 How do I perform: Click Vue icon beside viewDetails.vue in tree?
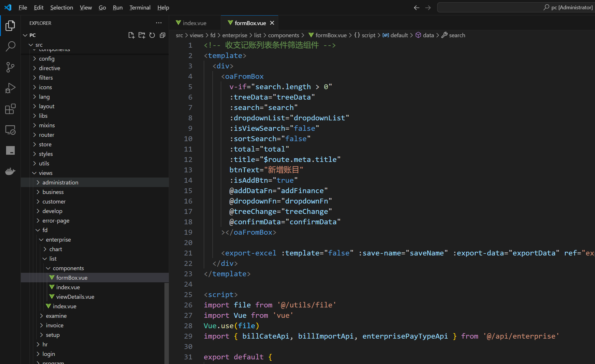(x=52, y=296)
